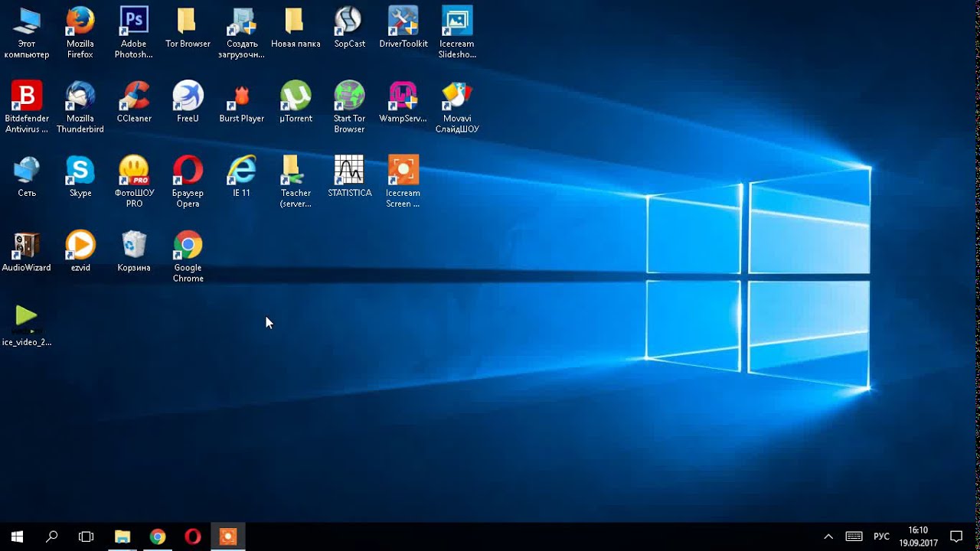Open Task View on the taskbar
This screenshot has width=980, height=551.
click(87, 536)
